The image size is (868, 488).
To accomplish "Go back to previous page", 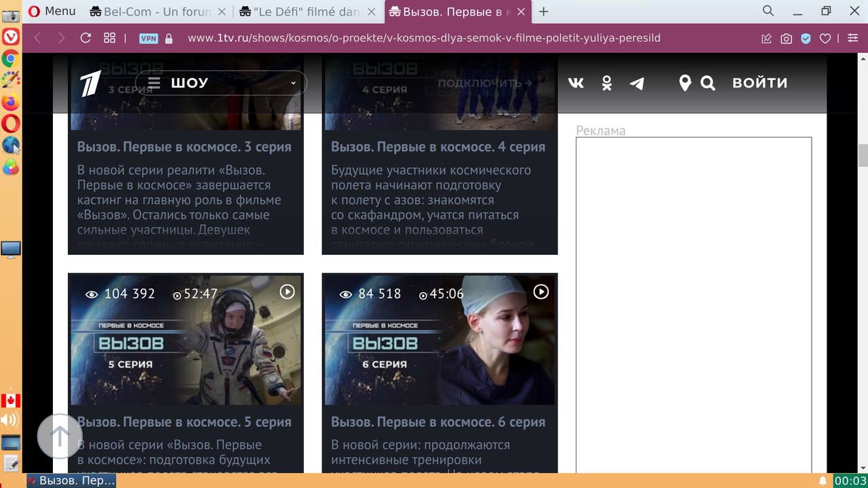I will pos(37,38).
